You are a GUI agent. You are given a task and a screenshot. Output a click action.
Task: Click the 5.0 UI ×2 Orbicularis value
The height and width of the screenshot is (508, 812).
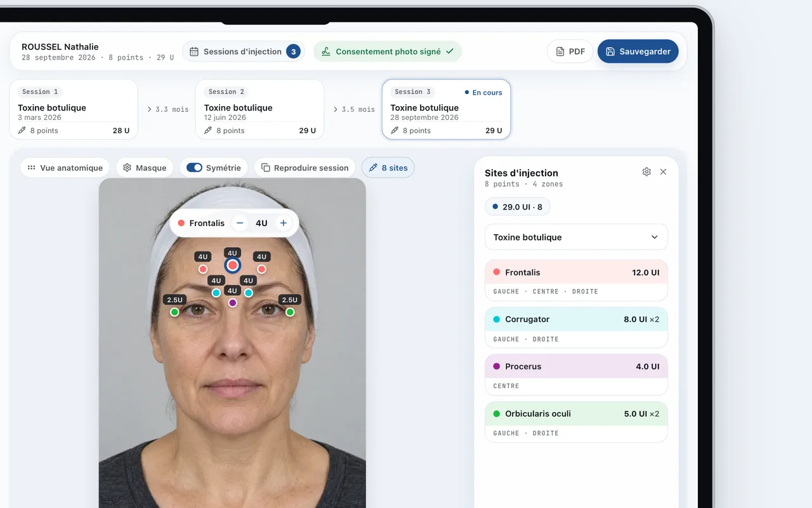coord(641,413)
